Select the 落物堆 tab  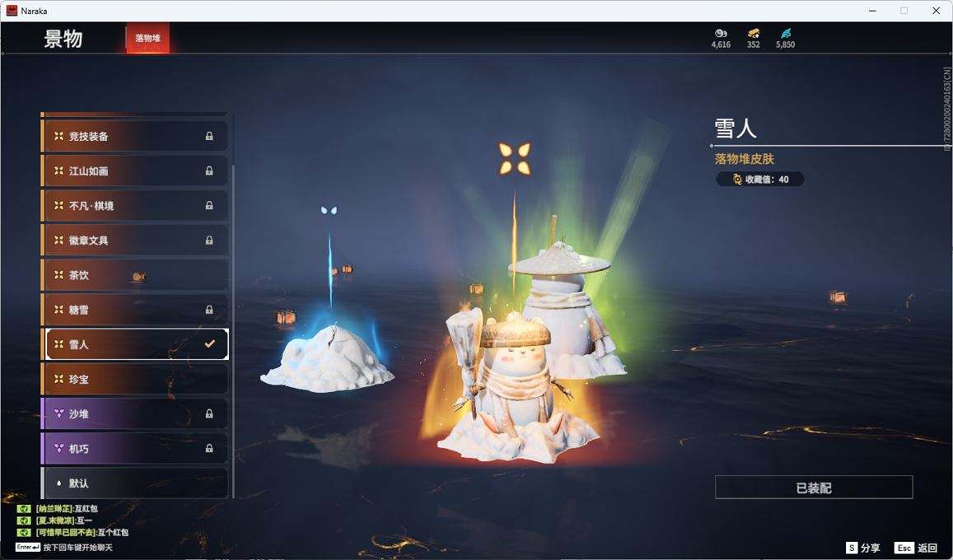coord(147,38)
